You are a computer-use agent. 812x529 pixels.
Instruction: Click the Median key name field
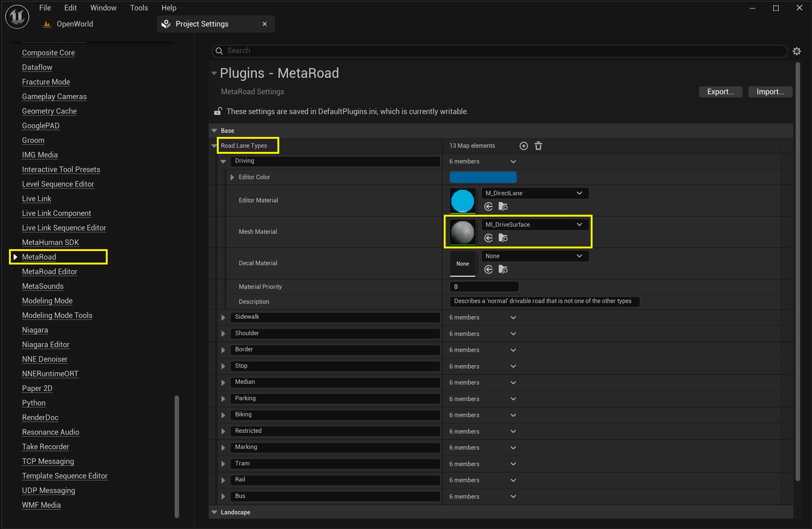(x=335, y=382)
